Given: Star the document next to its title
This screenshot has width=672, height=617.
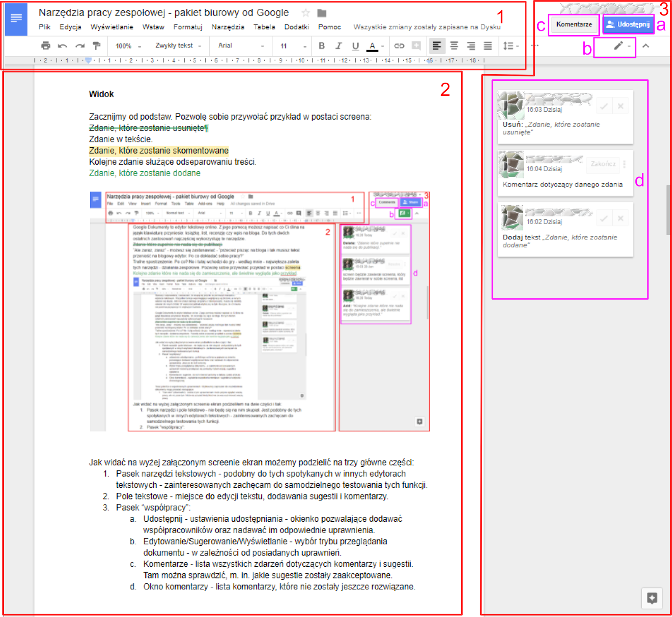Looking at the screenshot, I should point(306,13).
